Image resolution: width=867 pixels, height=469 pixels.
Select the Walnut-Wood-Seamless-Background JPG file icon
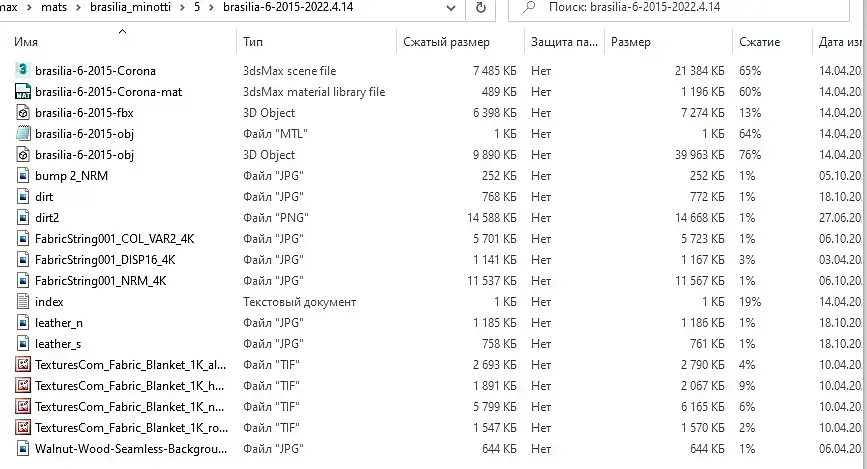pyautogui.click(x=24, y=449)
